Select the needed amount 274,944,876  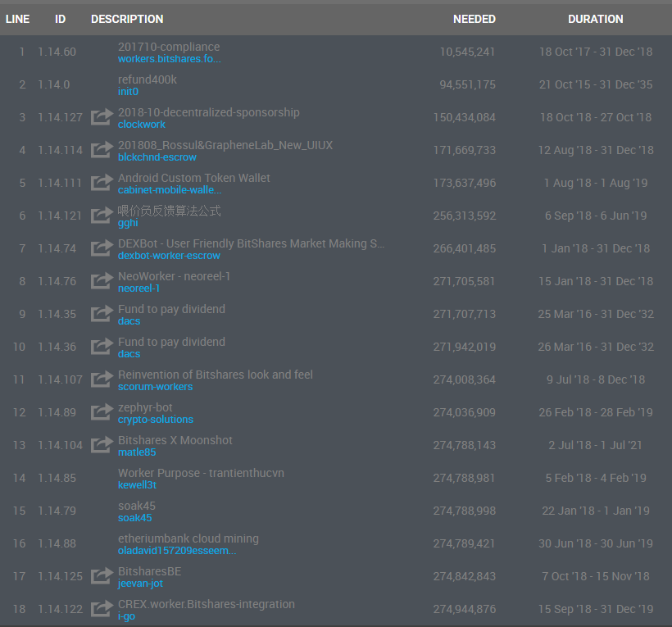coord(465,609)
